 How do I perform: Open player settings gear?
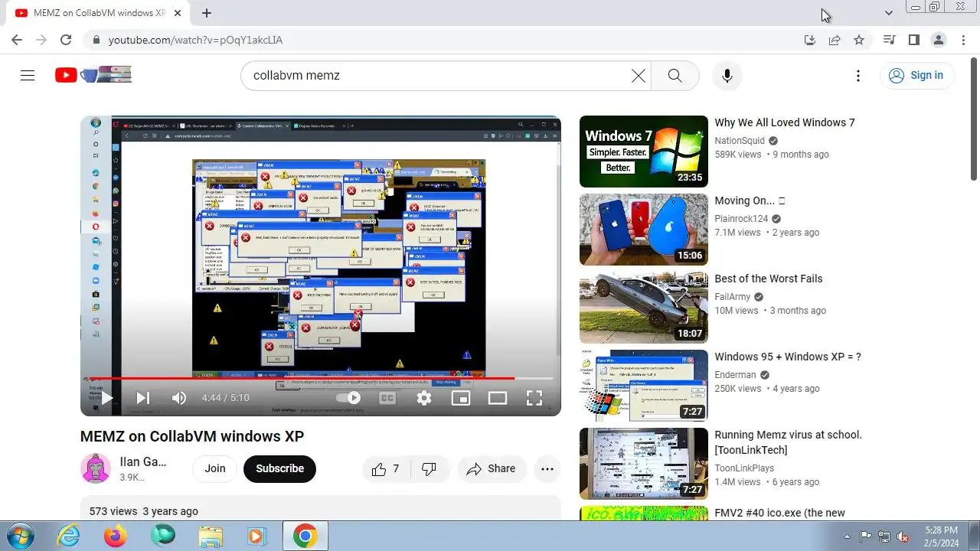point(424,398)
